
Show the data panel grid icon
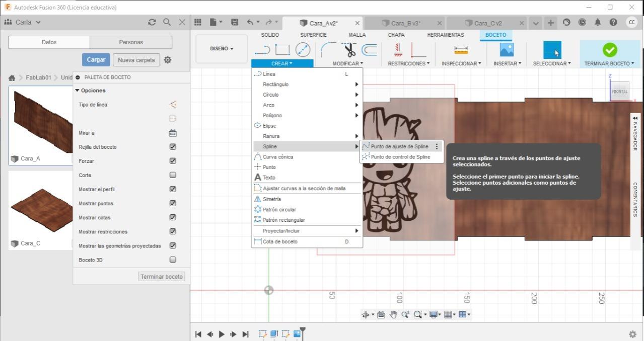tap(198, 22)
